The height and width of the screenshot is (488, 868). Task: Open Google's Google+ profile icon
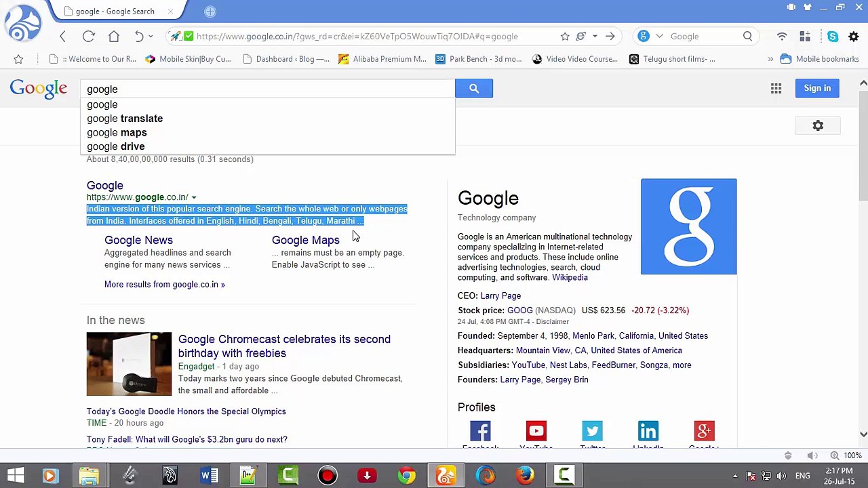click(704, 431)
